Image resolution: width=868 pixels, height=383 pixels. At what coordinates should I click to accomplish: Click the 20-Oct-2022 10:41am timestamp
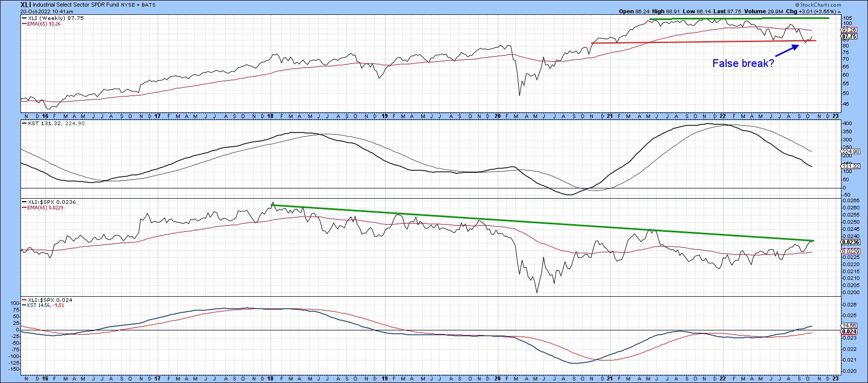[x=47, y=11]
